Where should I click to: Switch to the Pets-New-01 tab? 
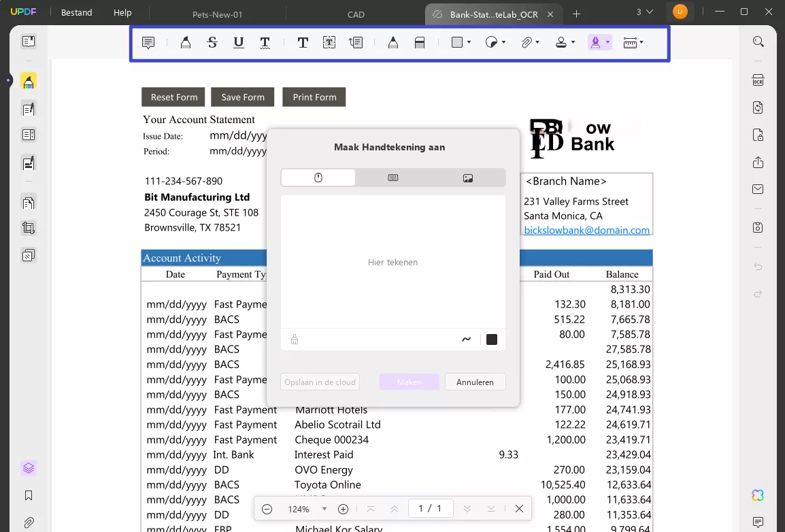[x=217, y=14]
